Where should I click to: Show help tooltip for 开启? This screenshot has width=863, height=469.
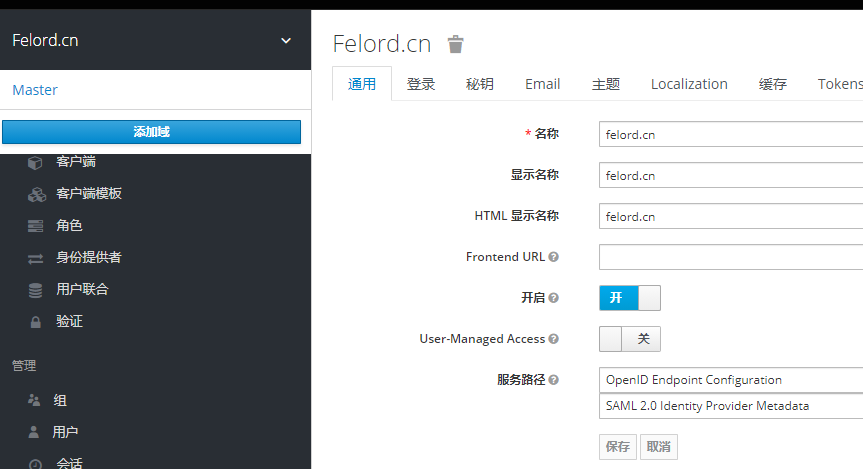(554, 298)
